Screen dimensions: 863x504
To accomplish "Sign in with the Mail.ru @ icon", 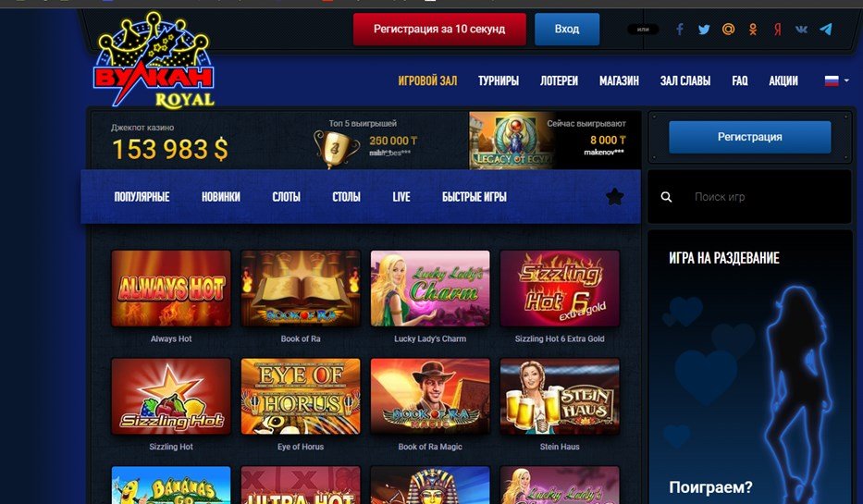I will (728, 30).
